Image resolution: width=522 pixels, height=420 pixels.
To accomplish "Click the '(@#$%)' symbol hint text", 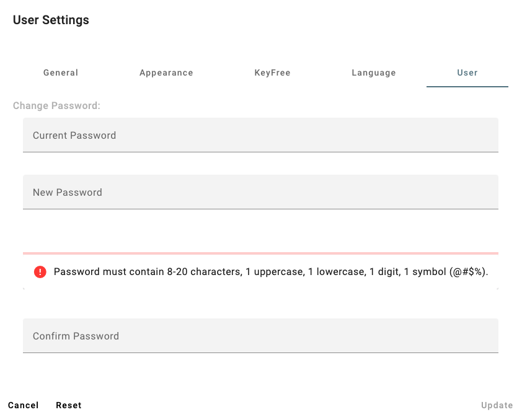I will coord(468,271).
